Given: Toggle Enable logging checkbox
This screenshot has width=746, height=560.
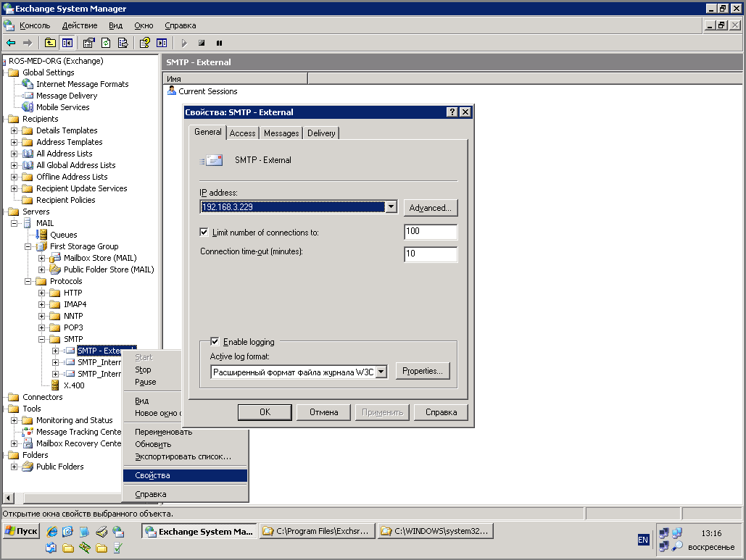Looking at the screenshot, I should 215,341.
